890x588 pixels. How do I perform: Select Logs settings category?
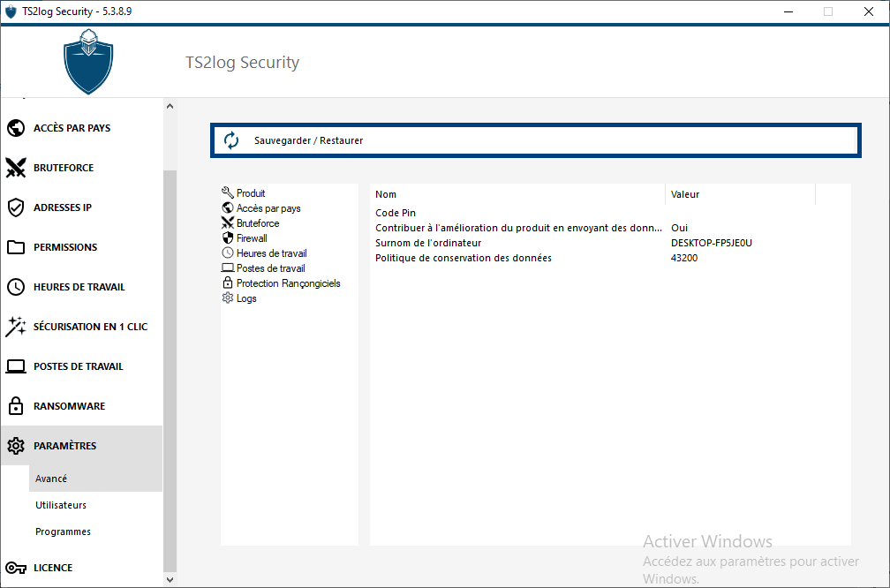pyautogui.click(x=246, y=298)
